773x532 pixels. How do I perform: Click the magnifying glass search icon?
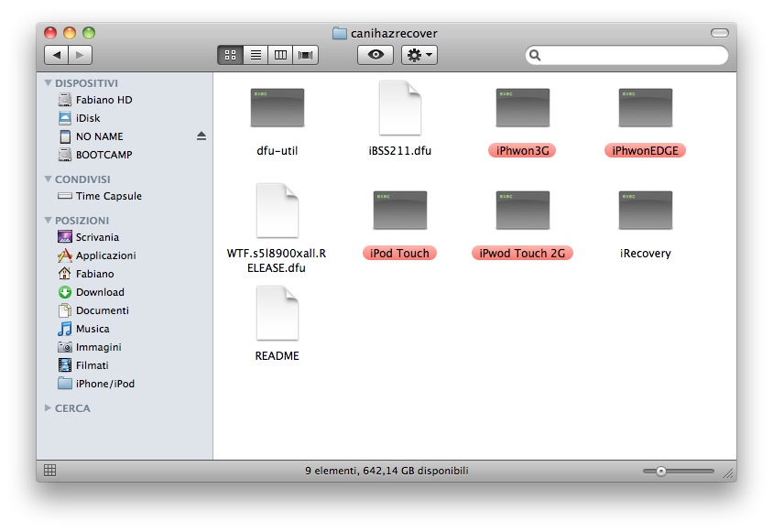pos(535,55)
